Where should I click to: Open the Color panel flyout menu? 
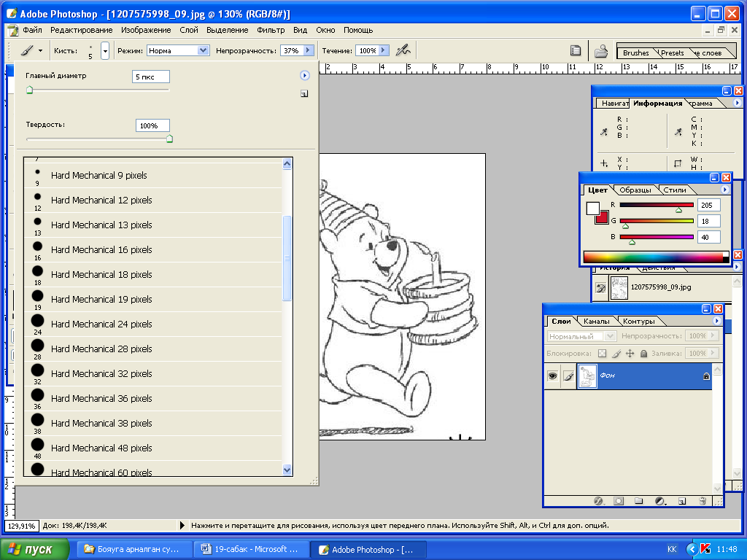(x=724, y=190)
